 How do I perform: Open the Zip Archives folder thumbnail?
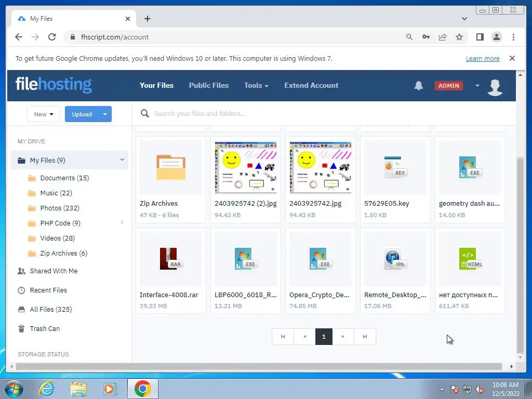[170, 167]
